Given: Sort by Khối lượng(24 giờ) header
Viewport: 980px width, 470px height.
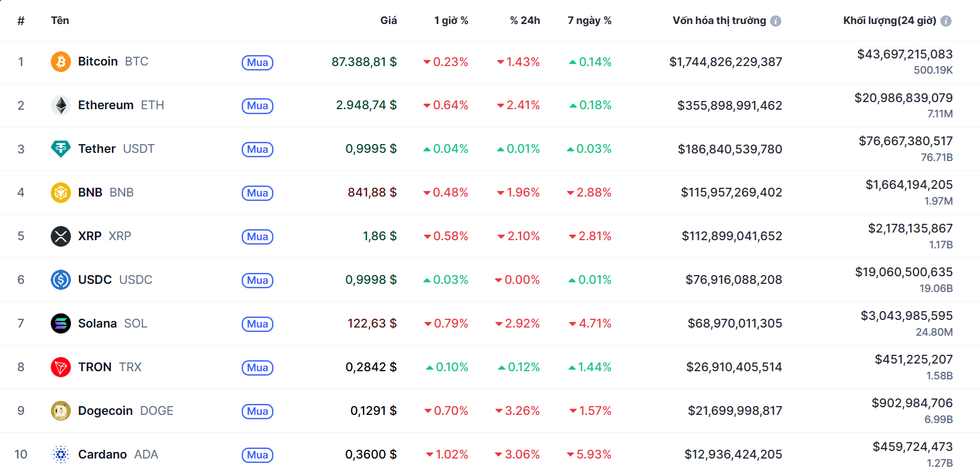Looking at the screenshot, I should pos(890,20).
